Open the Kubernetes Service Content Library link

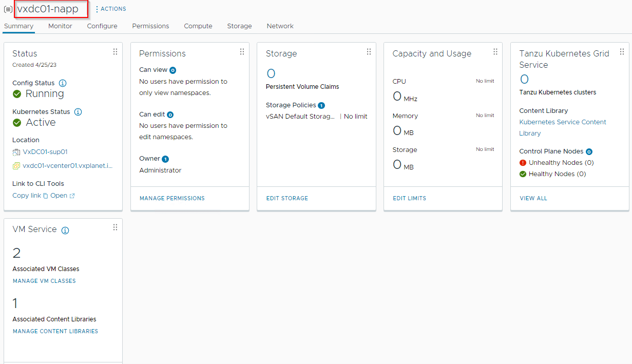coord(563,128)
